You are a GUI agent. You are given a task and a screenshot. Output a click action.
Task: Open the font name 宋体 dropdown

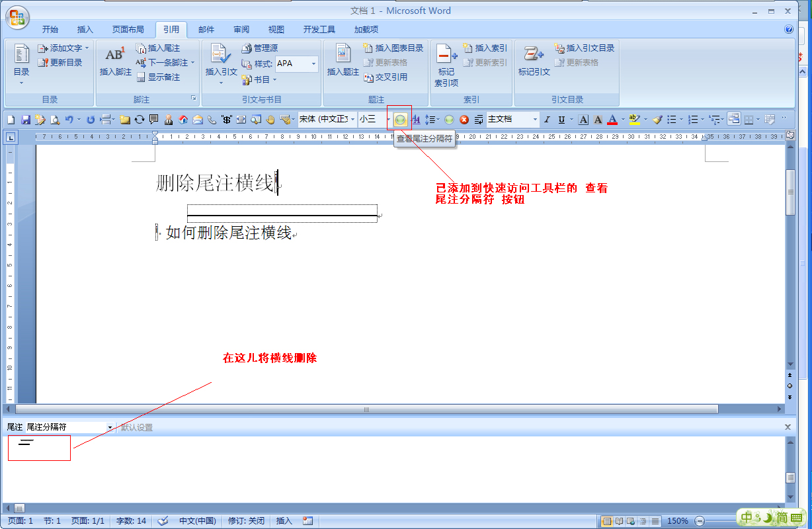352,120
